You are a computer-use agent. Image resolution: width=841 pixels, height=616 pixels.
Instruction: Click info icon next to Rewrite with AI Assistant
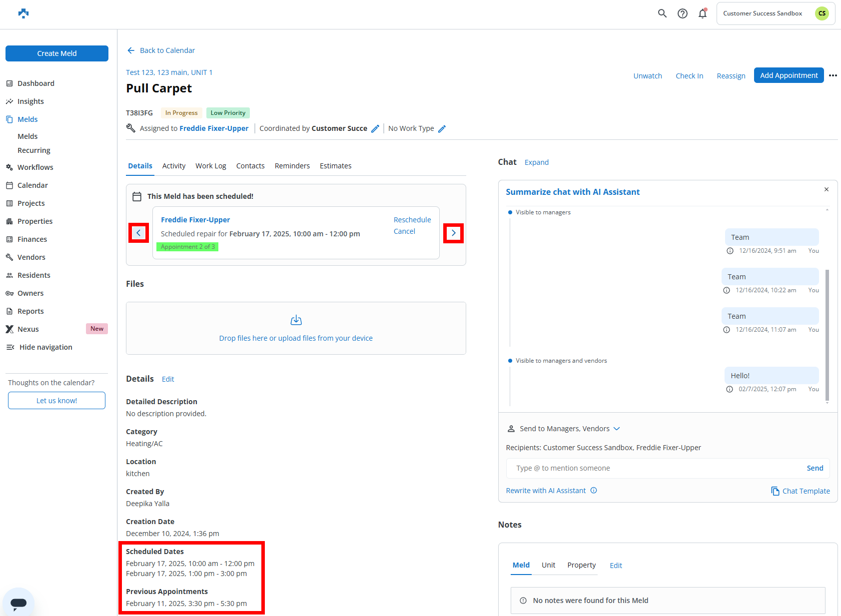click(594, 491)
